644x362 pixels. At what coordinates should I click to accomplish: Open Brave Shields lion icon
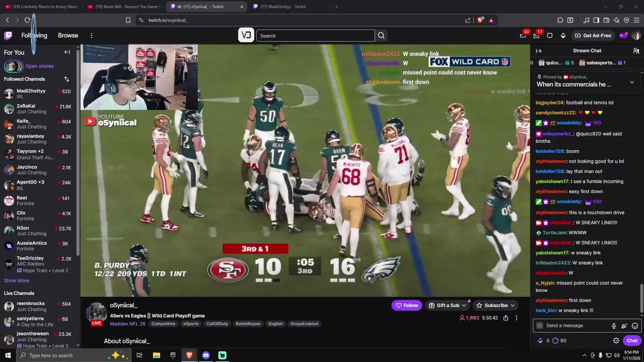pos(480,20)
